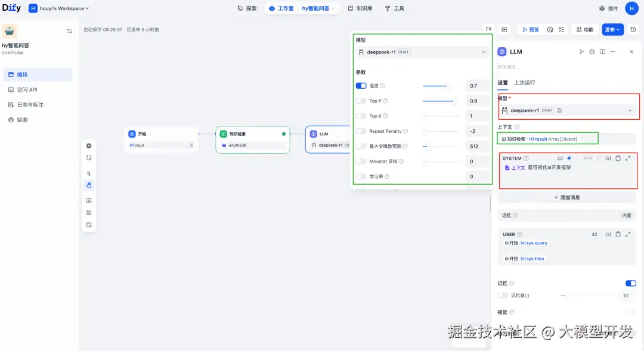
Task: Enable the Repeat Penalty switch
Action: [x=361, y=131]
